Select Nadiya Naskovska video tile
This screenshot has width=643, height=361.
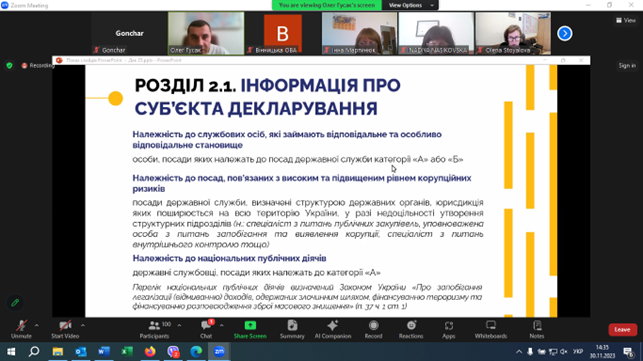point(436,33)
